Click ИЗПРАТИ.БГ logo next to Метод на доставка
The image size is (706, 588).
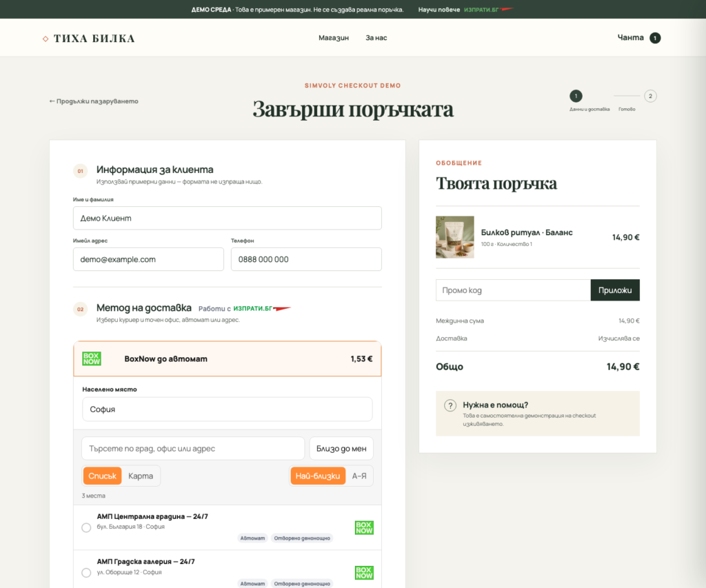pos(262,308)
